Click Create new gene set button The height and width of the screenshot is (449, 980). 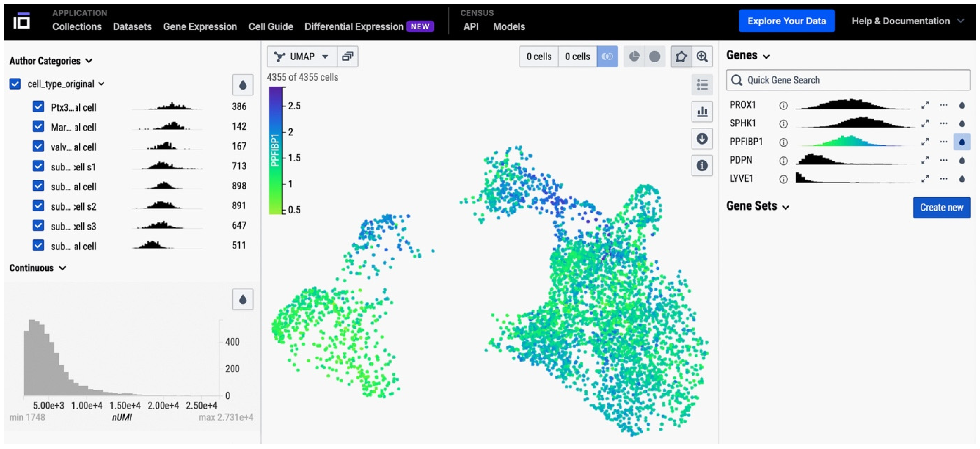941,207
